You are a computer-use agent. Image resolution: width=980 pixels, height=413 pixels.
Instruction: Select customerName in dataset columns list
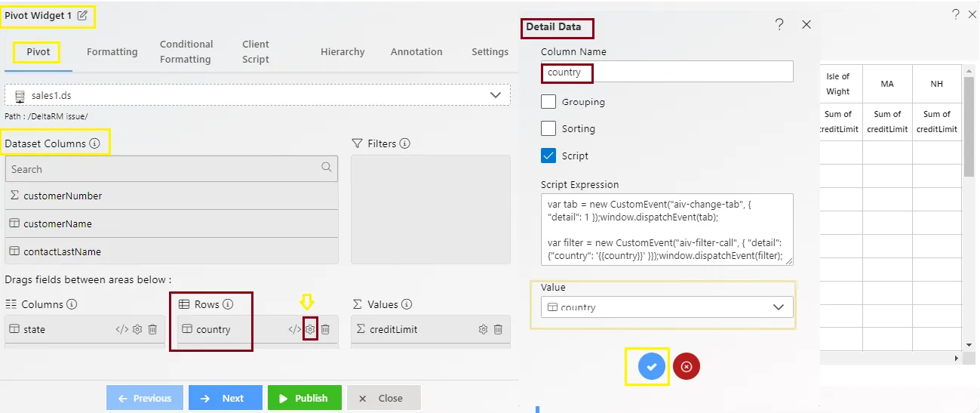[x=171, y=223]
